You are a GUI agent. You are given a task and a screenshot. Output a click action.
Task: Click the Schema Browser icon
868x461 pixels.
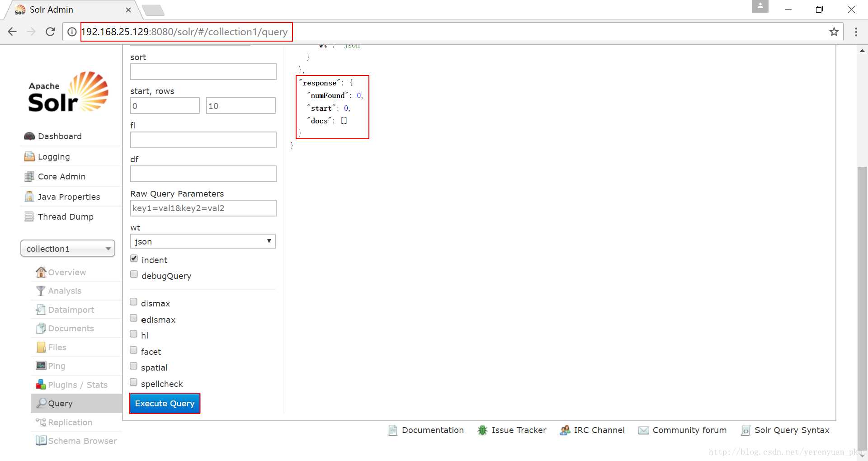click(x=41, y=441)
